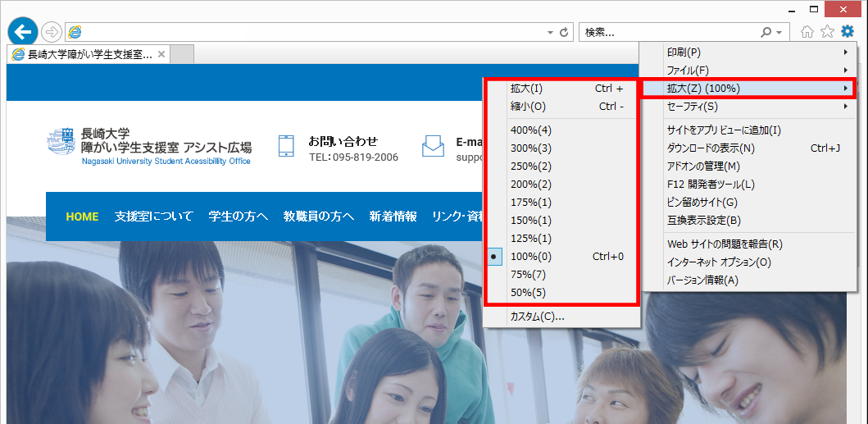
Task: Set zoom to 50%(5)
Action: coord(561,292)
